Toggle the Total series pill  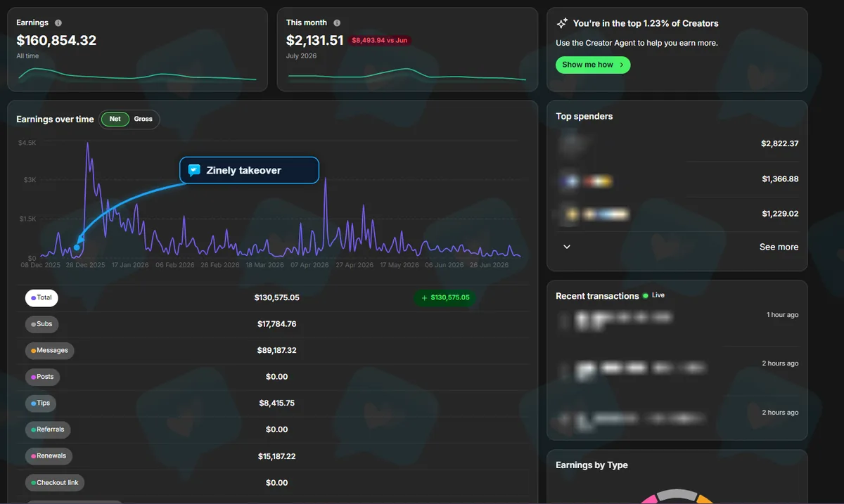42,298
